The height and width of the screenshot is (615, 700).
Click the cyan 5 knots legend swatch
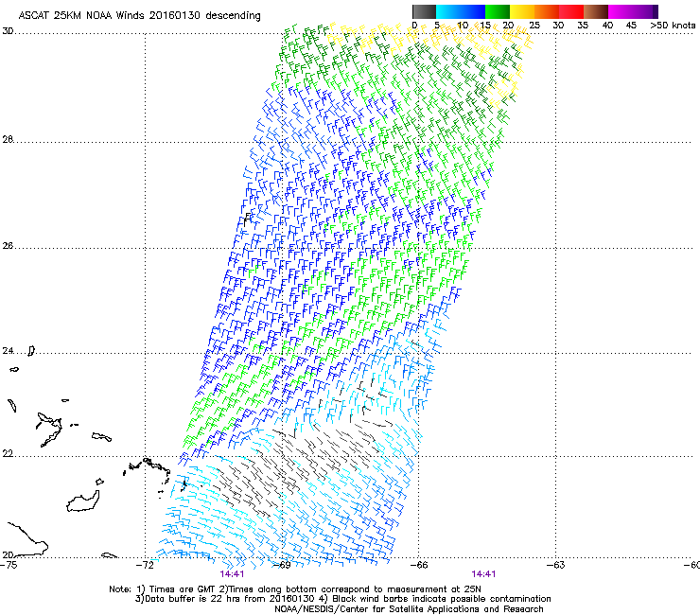click(x=448, y=11)
